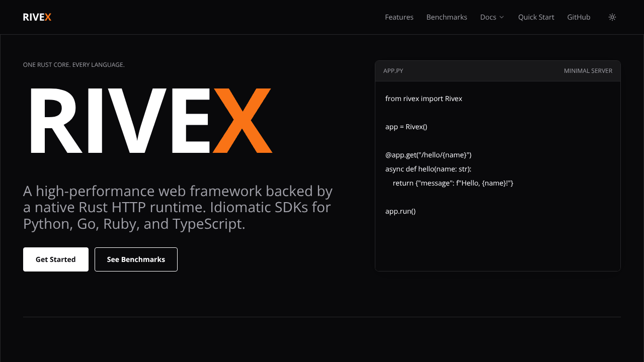
Task: Click the 'app.run()' code line
Action: pyautogui.click(x=400, y=211)
